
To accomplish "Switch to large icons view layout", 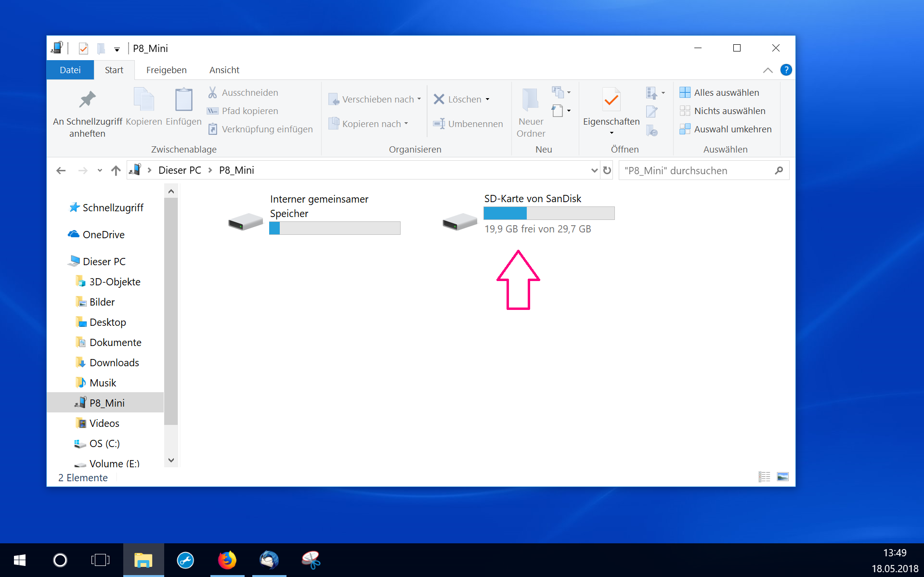I will tap(783, 476).
